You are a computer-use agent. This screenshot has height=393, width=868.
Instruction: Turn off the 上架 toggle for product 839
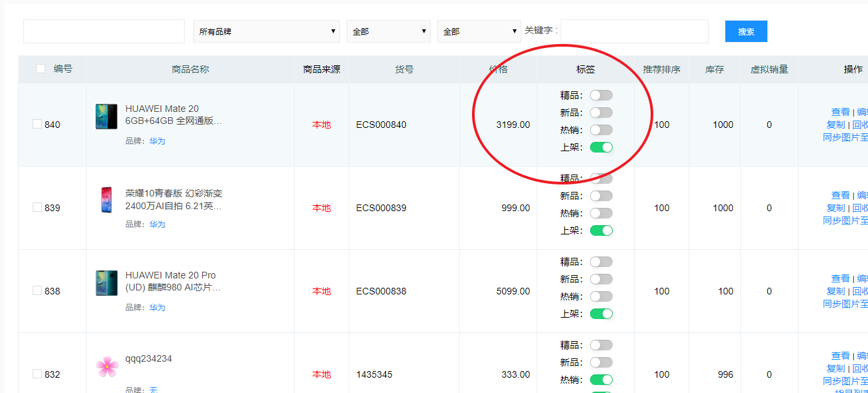pyautogui.click(x=601, y=230)
